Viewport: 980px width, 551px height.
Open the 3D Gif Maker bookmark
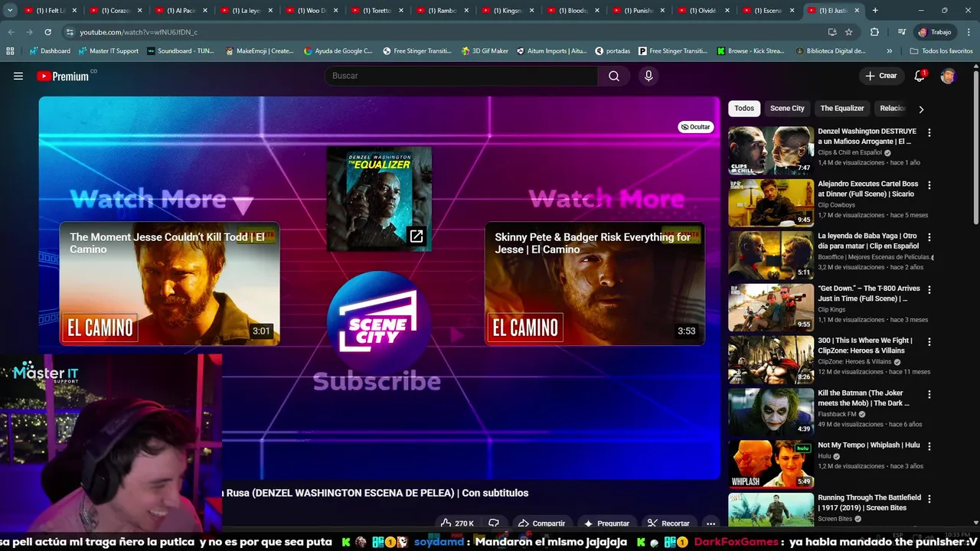click(x=485, y=51)
